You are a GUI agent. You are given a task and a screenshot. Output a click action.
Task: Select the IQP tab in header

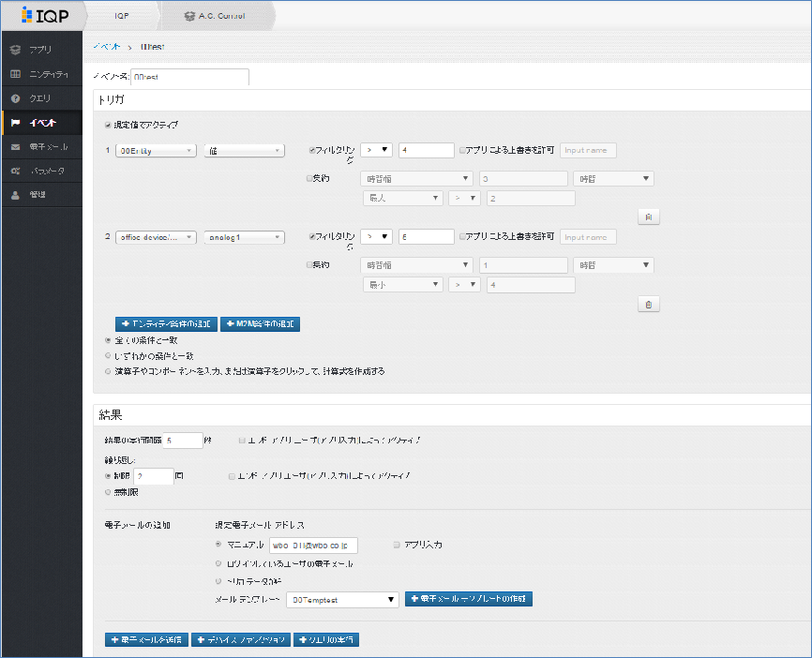click(122, 16)
